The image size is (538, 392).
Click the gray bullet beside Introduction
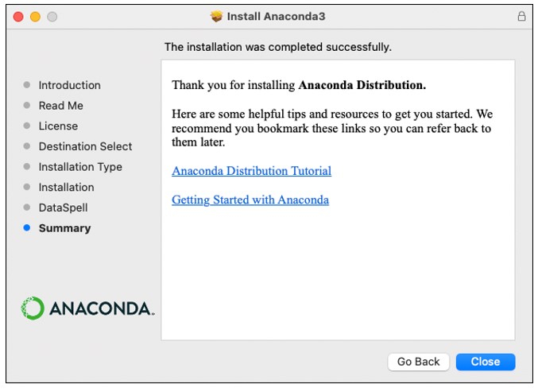(27, 85)
